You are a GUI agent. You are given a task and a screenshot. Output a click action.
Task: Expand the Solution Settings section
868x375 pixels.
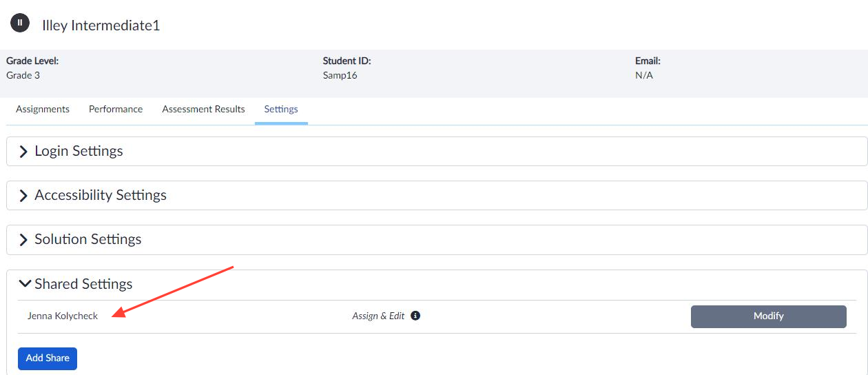(x=87, y=239)
